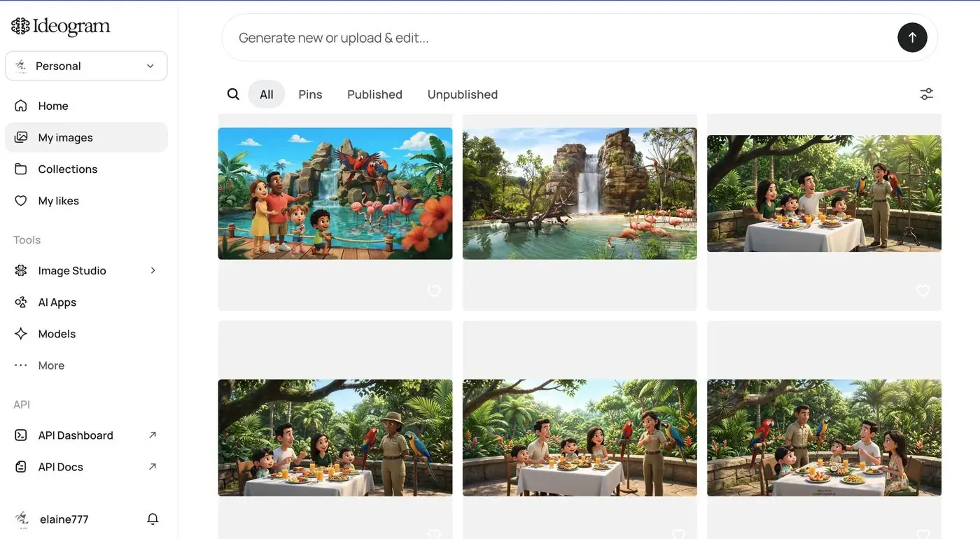This screenshot has height=539, width=980.
Task: Click API Docs external arrow icon
Action: [153, 466]
